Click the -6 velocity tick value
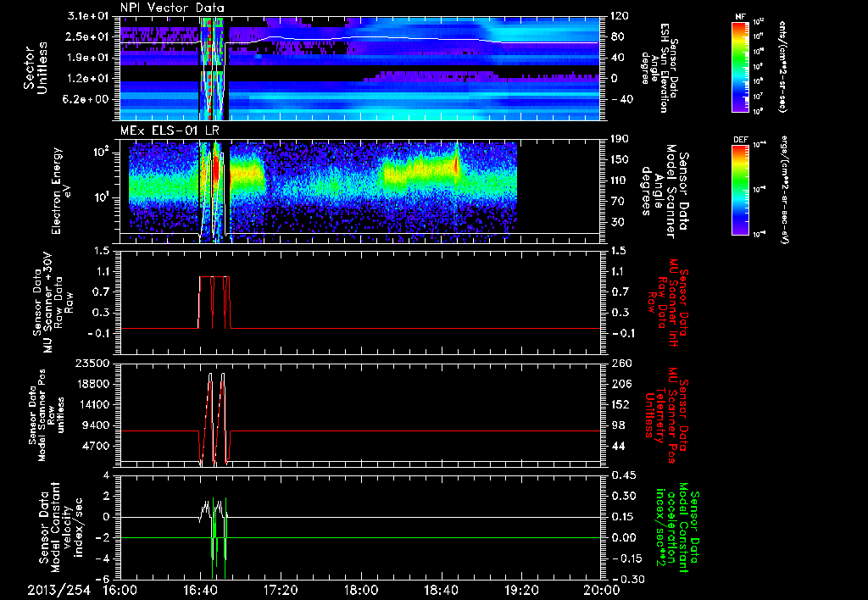 coord(103,579)
